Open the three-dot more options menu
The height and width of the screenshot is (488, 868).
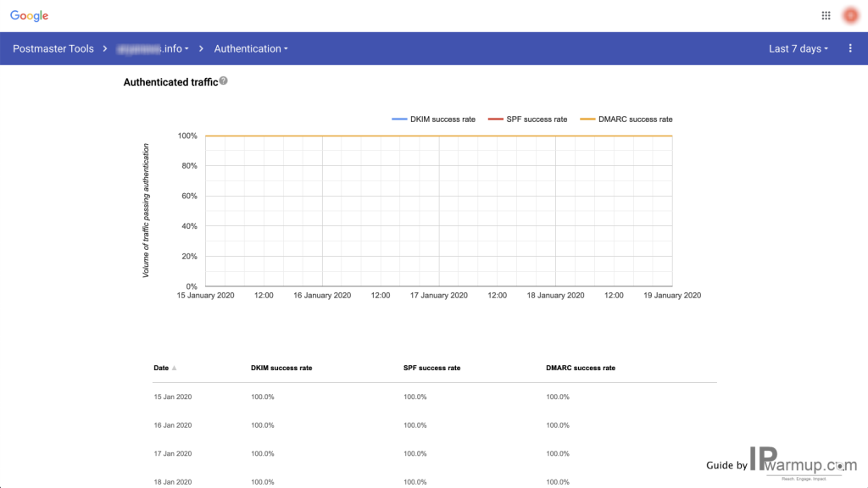point(850,48)
